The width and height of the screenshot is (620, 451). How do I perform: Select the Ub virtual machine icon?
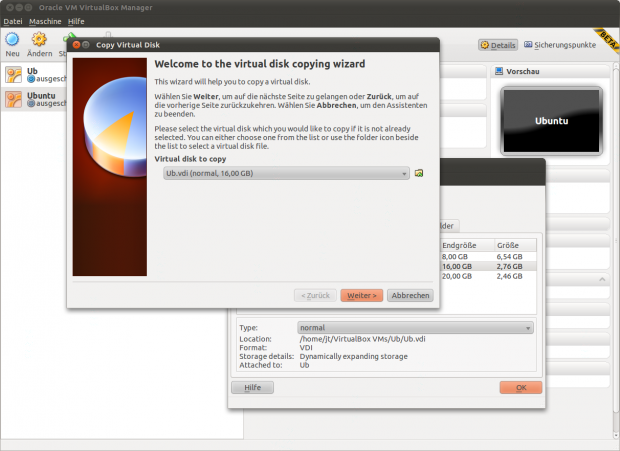13,74
